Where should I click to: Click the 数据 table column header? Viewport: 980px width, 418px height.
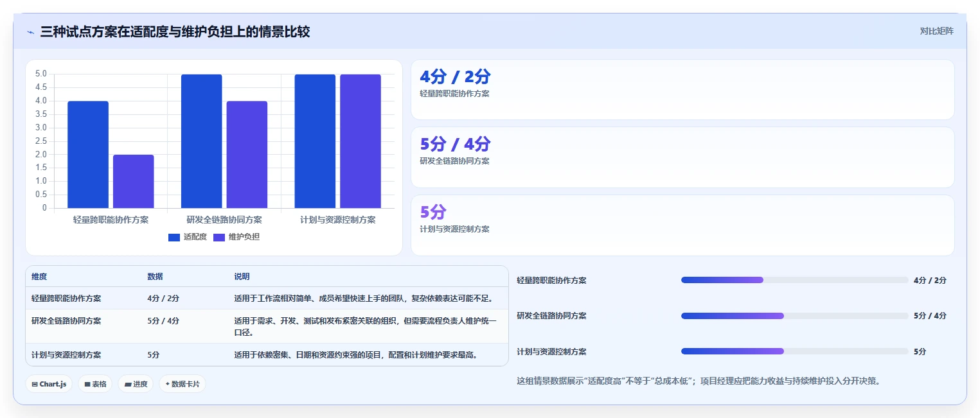pos(155,277)
